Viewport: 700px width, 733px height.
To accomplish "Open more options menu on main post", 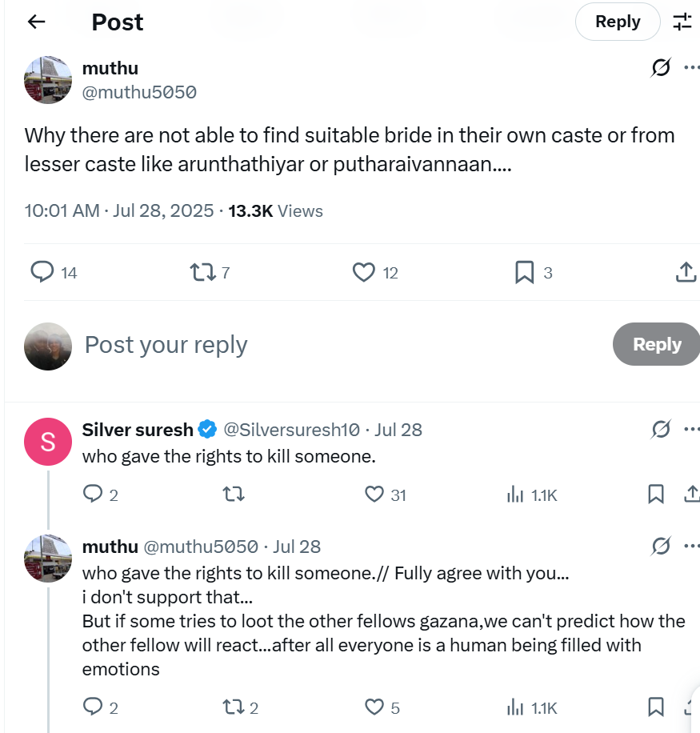I will (x=691, y=68).
